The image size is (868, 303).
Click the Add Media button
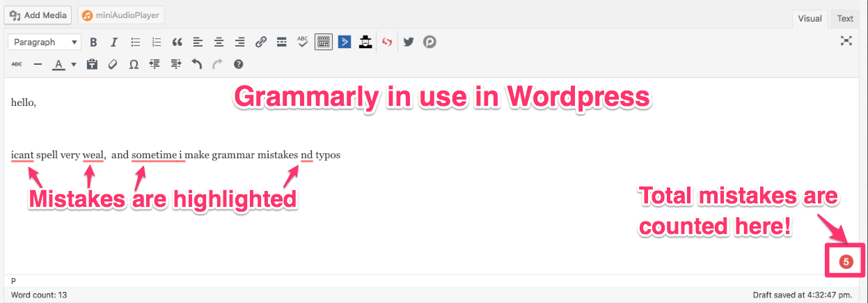coord(38,15)
